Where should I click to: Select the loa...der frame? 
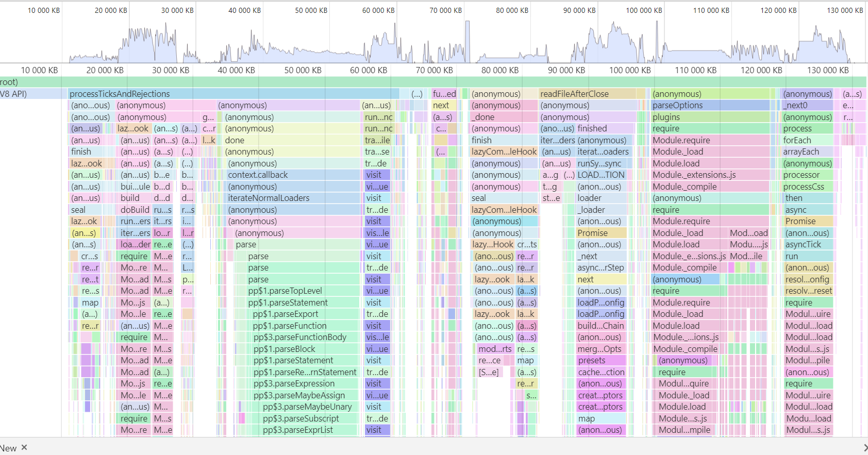point(135,244)
